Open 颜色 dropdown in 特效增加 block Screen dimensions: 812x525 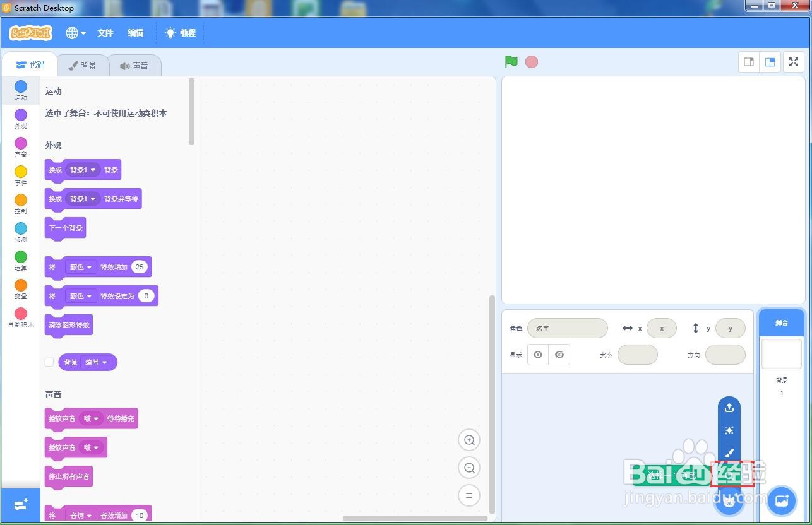pyautogui.click(x=81, y=267)
